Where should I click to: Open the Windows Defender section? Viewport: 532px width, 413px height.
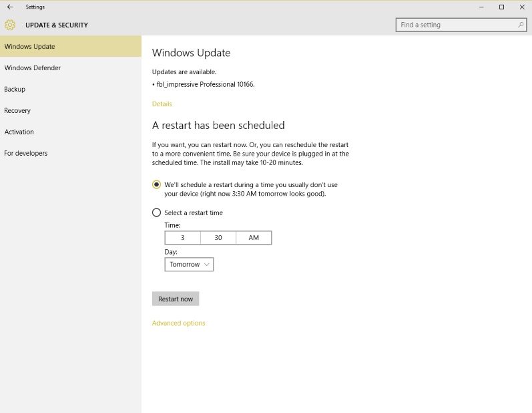tap(71, 67)
